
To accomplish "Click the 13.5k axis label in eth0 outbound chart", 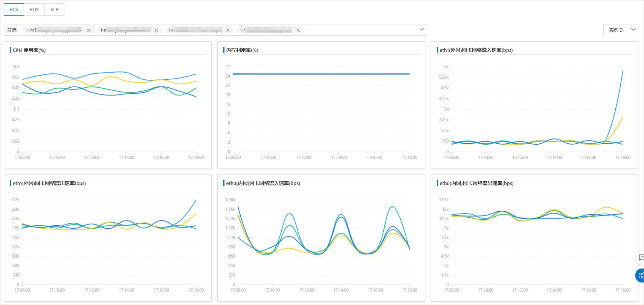I will pos(444,200).
